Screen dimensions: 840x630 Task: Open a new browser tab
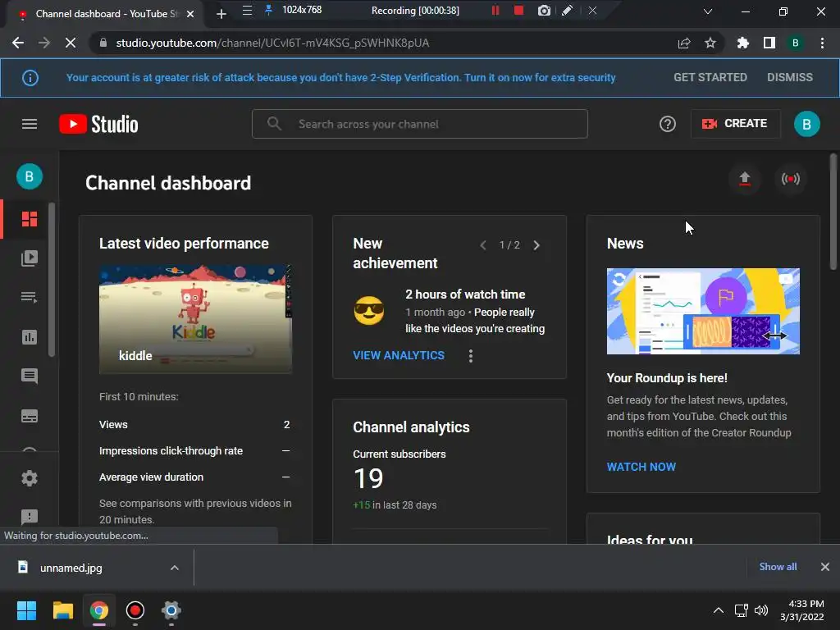(x=221, y=14)
